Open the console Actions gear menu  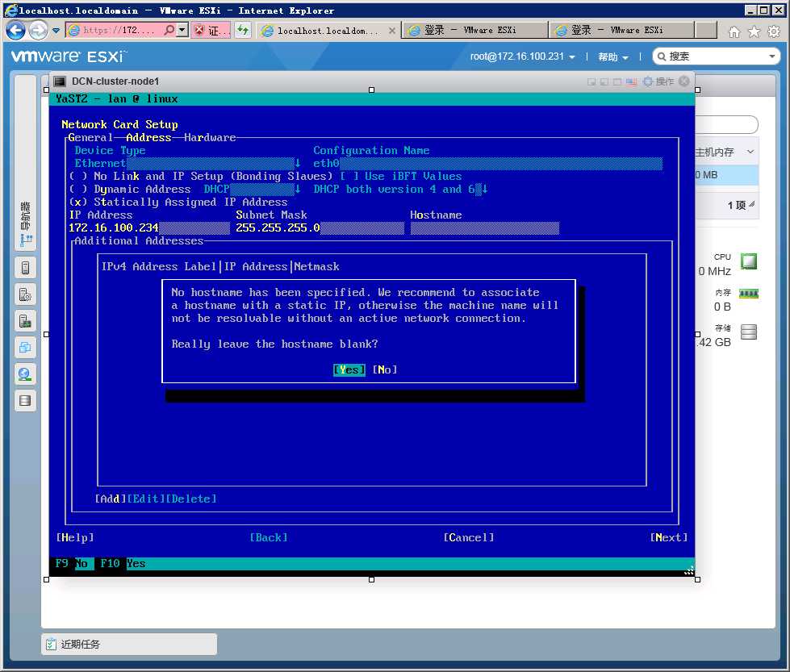(x=659, y=81)
